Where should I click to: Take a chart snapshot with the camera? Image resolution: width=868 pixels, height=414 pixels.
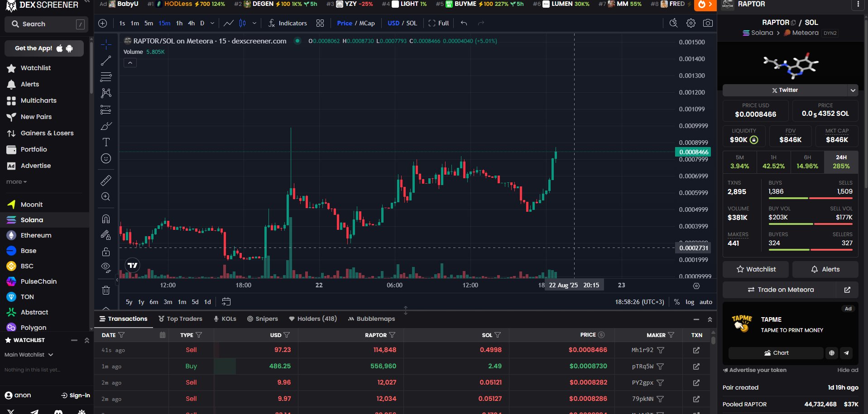pos(708,23)
